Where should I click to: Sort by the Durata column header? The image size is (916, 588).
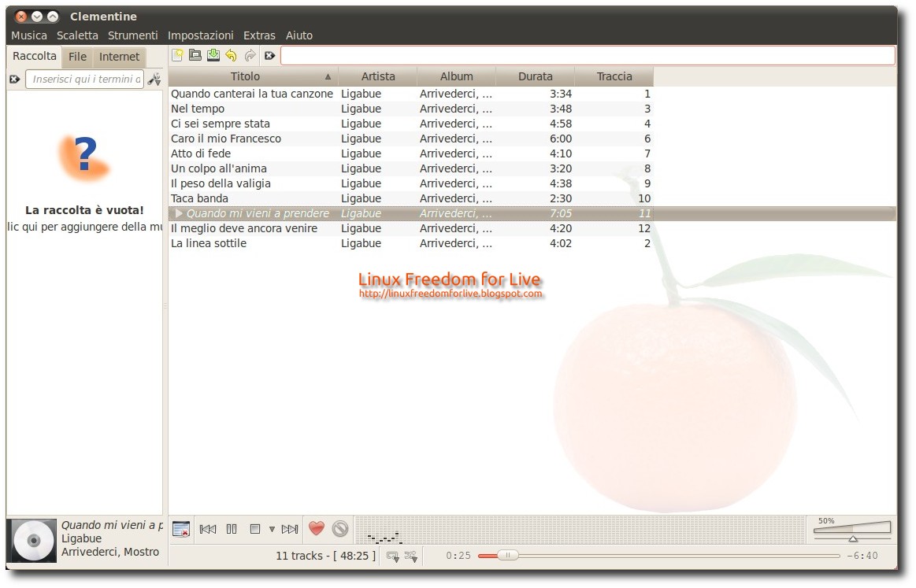[x=535, y=76]
